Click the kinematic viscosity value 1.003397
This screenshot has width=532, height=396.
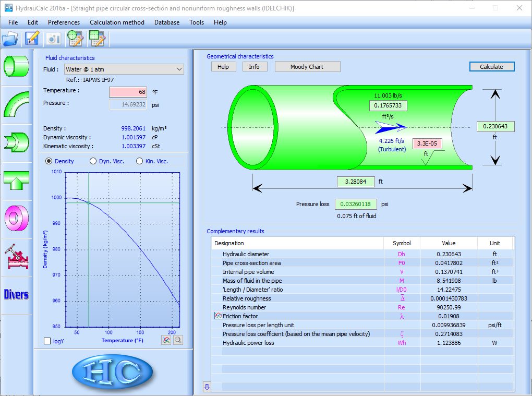(134, 146)
